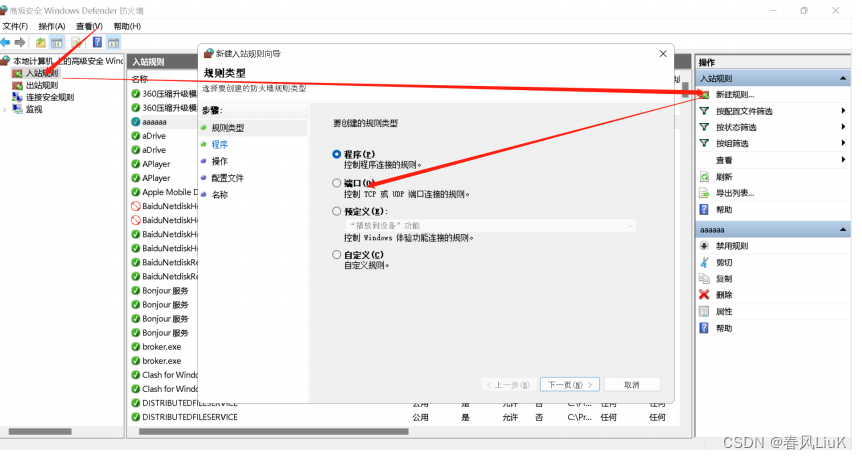Open 查看 submenu arrow in actions pane
Screen dimensions: 862x459
click(843, 160)
